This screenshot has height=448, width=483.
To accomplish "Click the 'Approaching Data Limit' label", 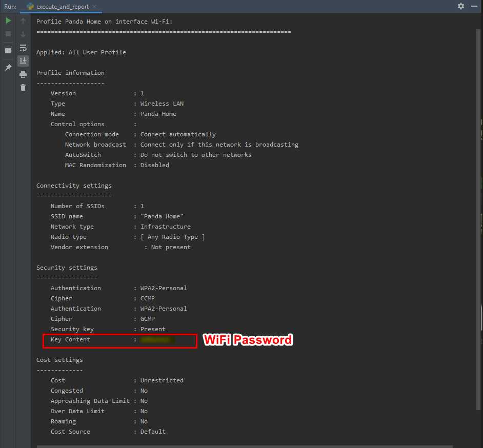I will tap(90, 401).
